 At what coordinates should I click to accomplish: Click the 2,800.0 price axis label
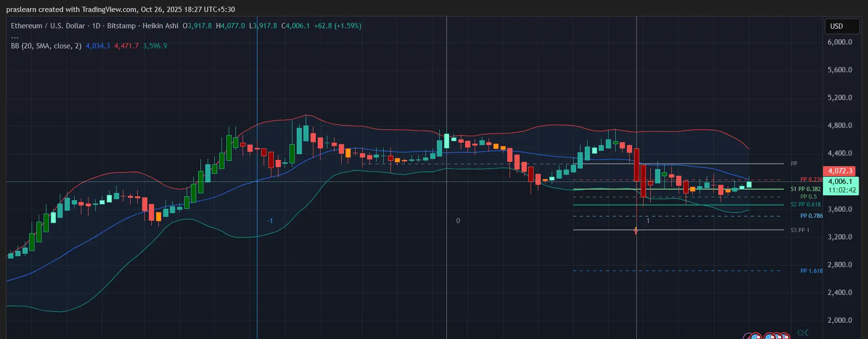[840, 265]
